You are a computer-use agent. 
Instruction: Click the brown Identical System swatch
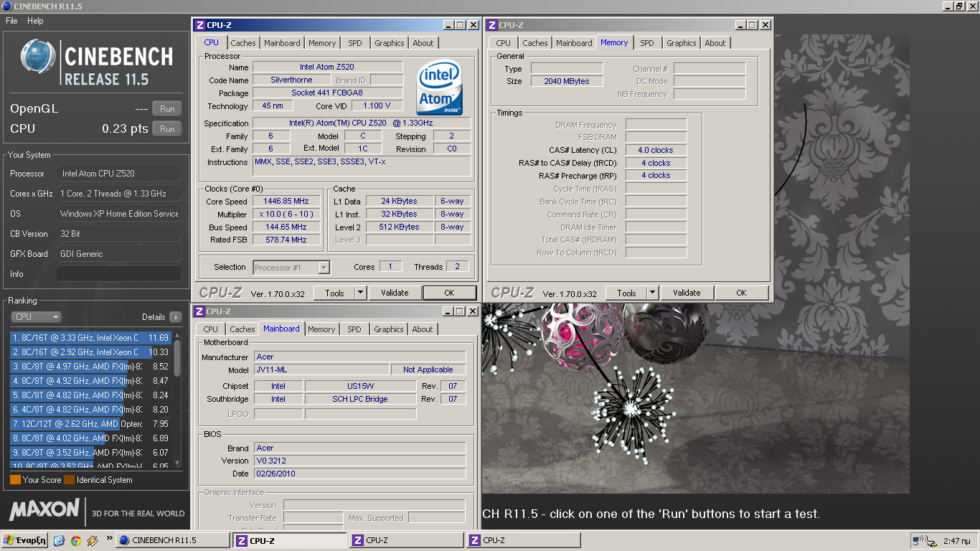click(x=69, y=480)
